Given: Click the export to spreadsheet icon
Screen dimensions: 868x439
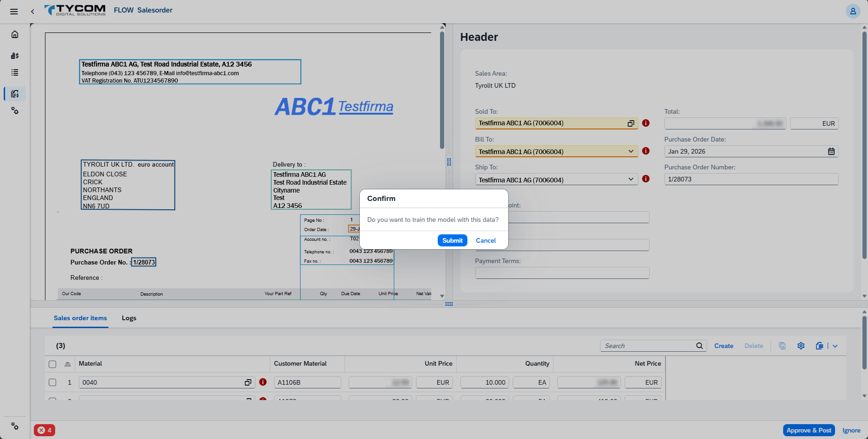Looking at the screenshot, I should click(x=819, y=346).
